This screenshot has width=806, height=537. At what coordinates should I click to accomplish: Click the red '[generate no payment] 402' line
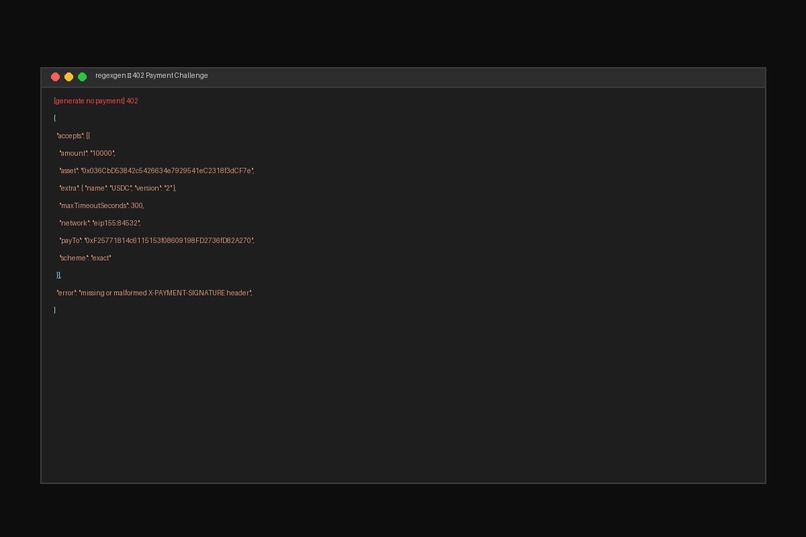[96, 101]
